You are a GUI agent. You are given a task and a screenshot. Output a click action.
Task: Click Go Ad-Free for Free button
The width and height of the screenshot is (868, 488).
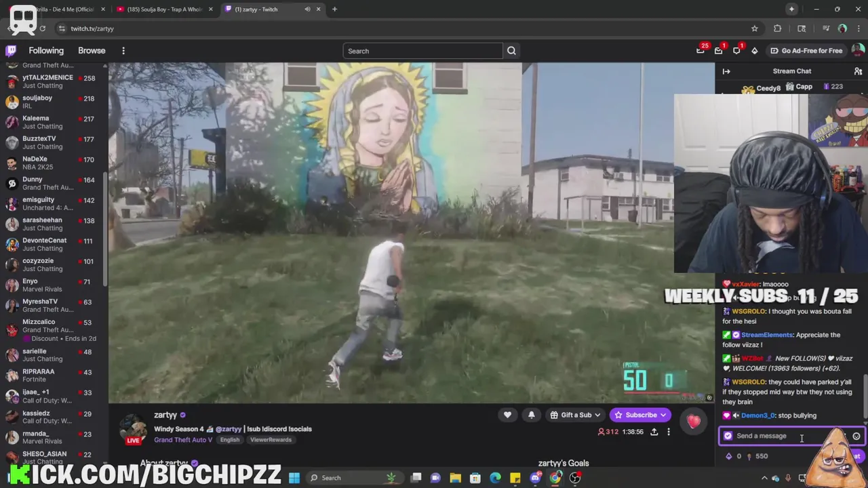tap(806, 51)
